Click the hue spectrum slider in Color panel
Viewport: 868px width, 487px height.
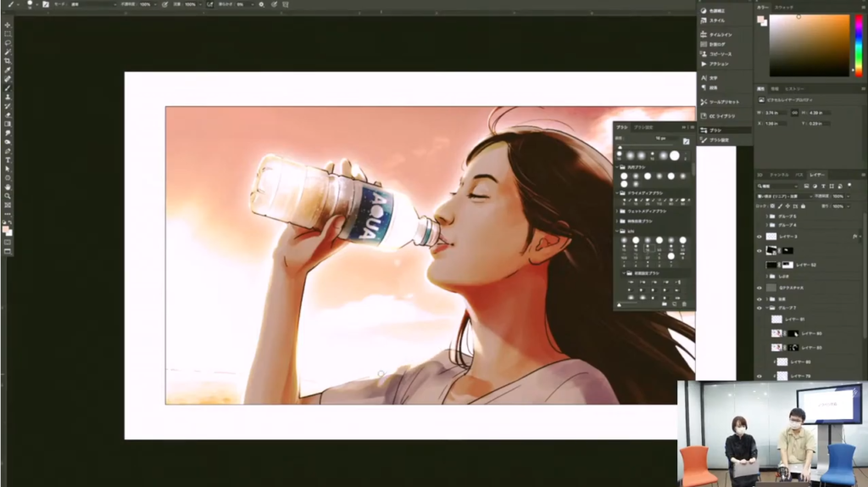click(859, 46)
